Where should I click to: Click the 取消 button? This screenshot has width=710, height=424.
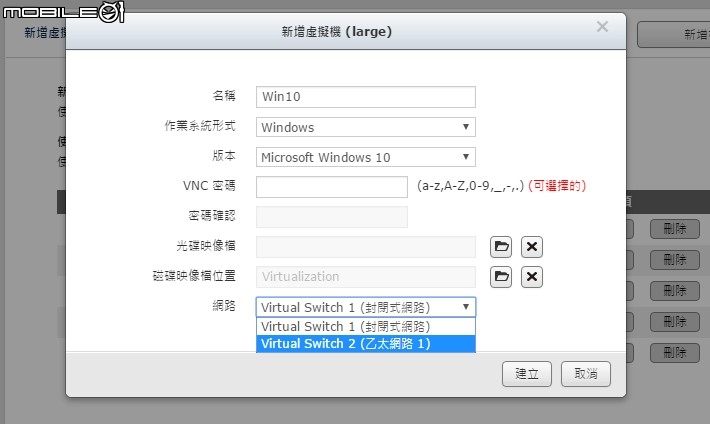(585, 374)
